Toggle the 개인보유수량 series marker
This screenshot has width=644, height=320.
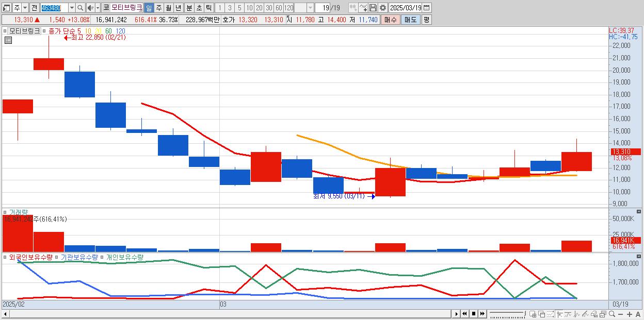(102, 257)
